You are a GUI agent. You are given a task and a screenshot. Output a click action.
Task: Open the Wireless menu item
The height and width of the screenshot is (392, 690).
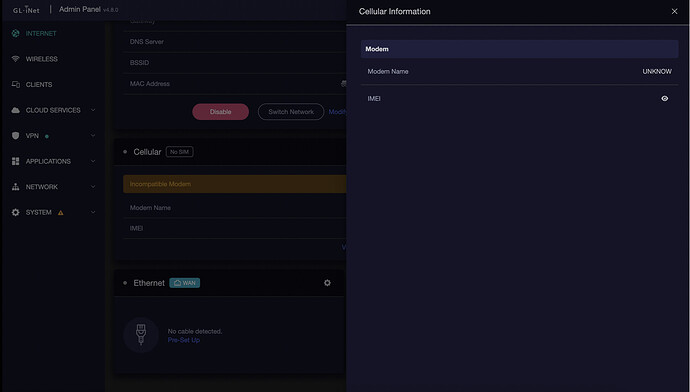(x=41, y=59)
